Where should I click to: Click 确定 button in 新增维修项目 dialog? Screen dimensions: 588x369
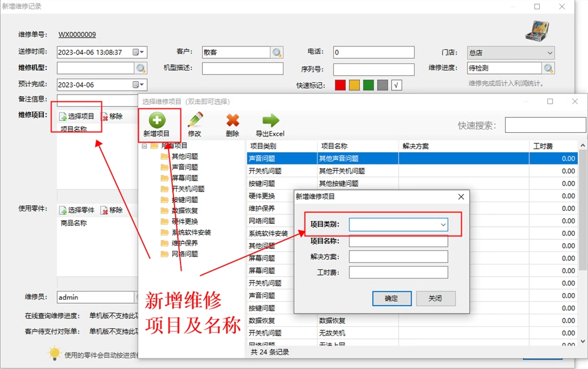392,298
